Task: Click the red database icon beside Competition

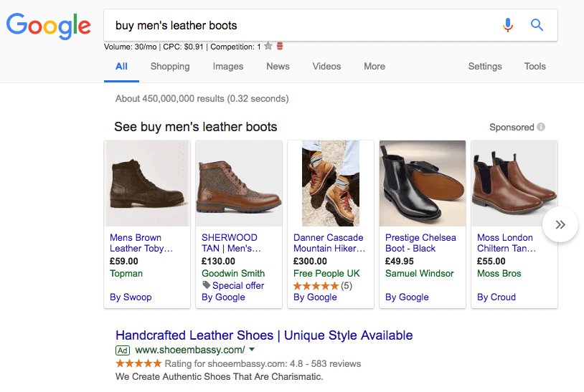Action: coord(280,47)
